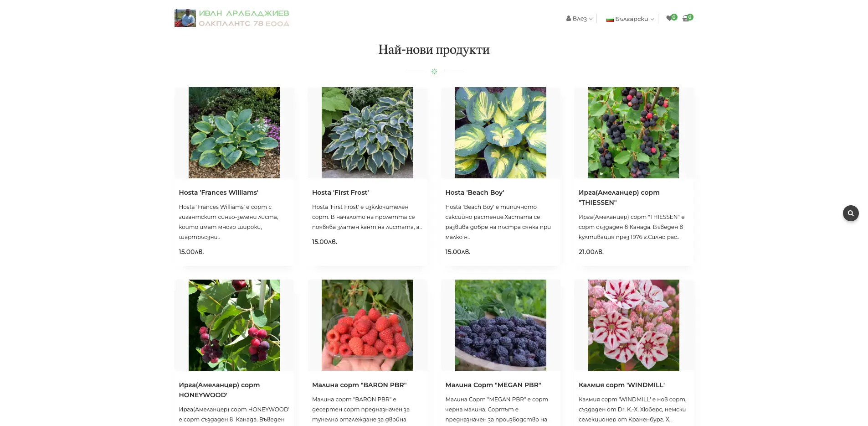Click the round search magnifier button
The image size is (868, 426).
click(851, 213)
